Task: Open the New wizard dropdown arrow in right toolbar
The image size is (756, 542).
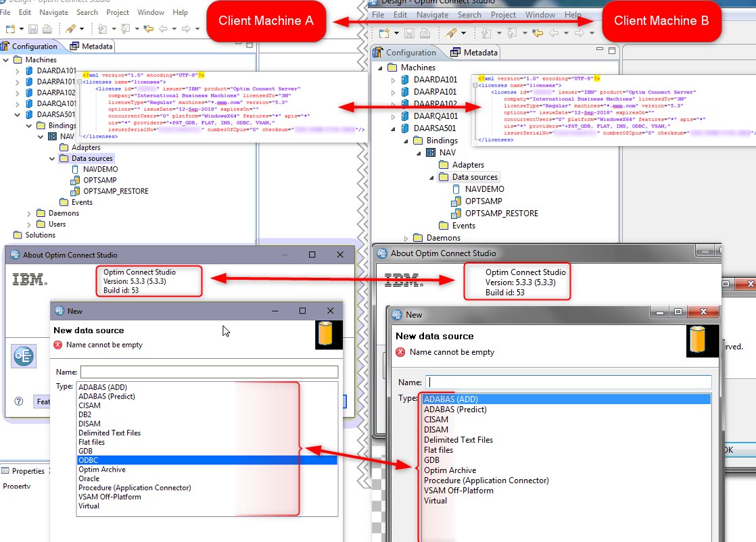Action: coord(396,33)
